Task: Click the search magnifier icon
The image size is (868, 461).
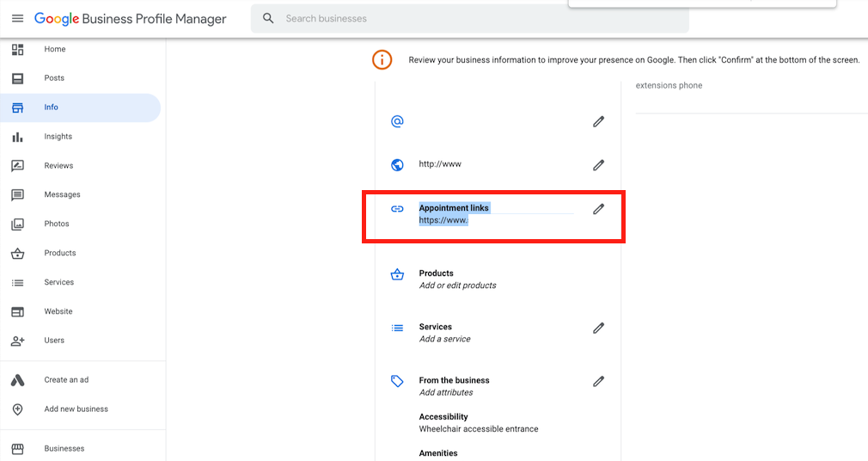Action: point(268,18)
